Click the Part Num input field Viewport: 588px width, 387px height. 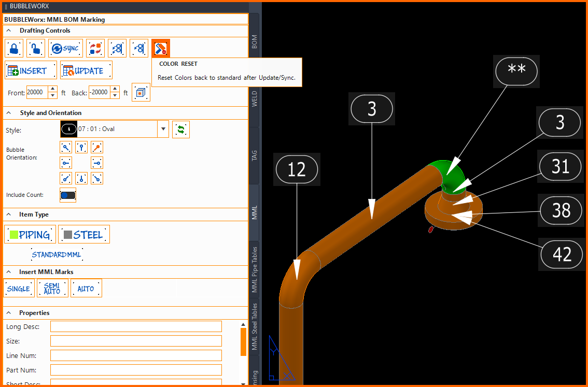tap(136, 370)
